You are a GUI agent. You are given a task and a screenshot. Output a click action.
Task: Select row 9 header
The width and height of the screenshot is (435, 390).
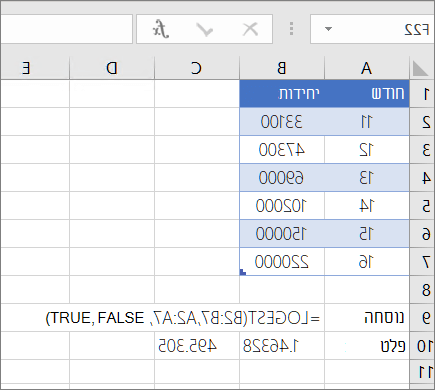(x=422, y=318)
